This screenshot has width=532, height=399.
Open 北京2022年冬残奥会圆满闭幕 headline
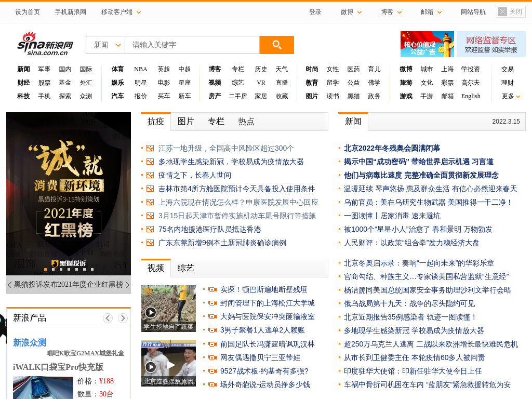point(392,148)
